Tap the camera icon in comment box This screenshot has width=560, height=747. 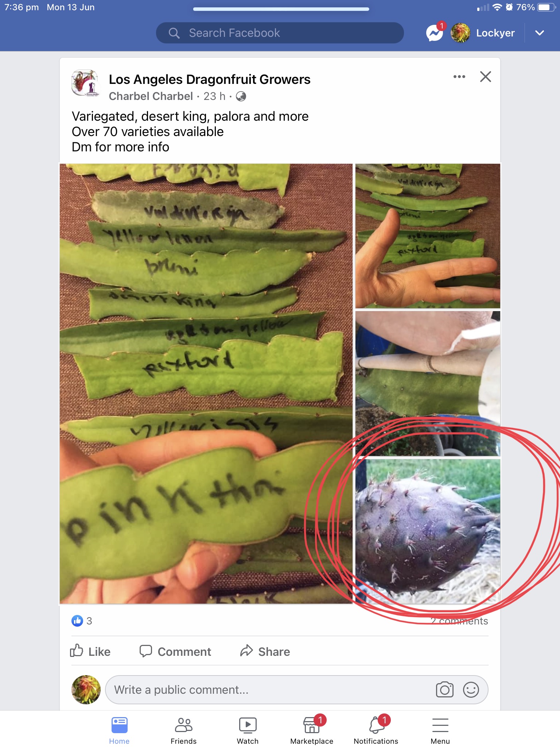[x=444, y=690]
